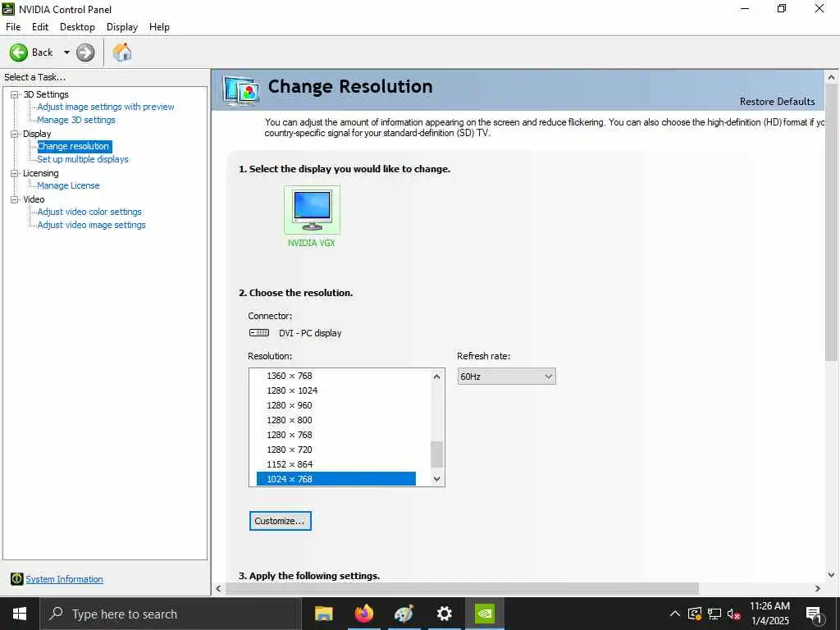
Task: Open the Desktop menu
Action: tap(78, 27)
